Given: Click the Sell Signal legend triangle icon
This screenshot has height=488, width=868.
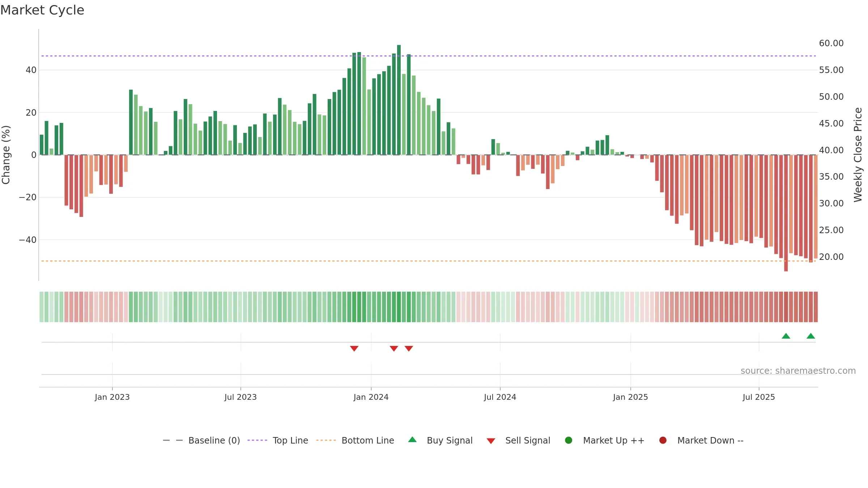Looking at the screenshot, I should pos(491,441).
